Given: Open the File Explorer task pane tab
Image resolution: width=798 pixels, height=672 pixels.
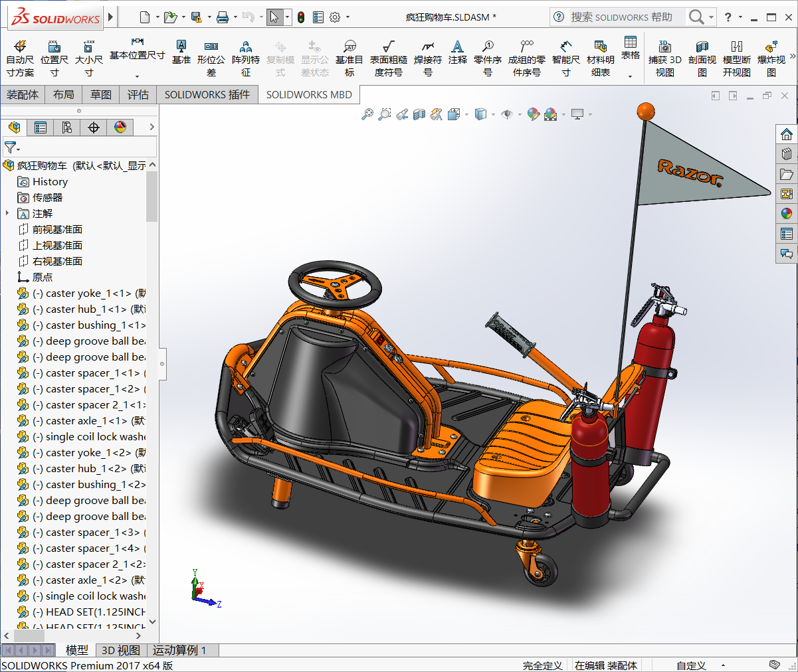Looking at the screenshot, I should [x=787, y=174].
